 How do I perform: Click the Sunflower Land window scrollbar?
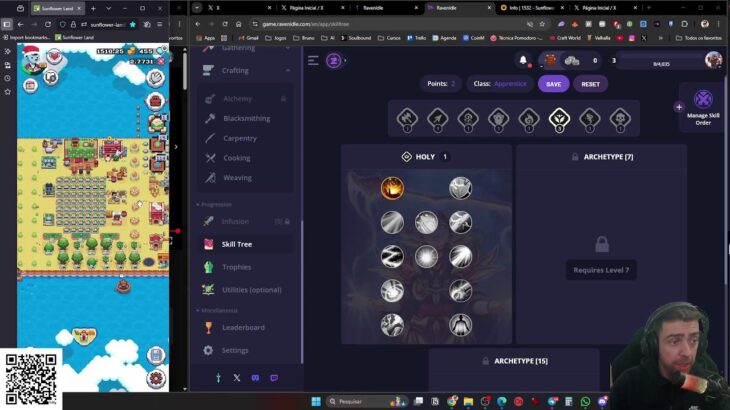(185, 70)
